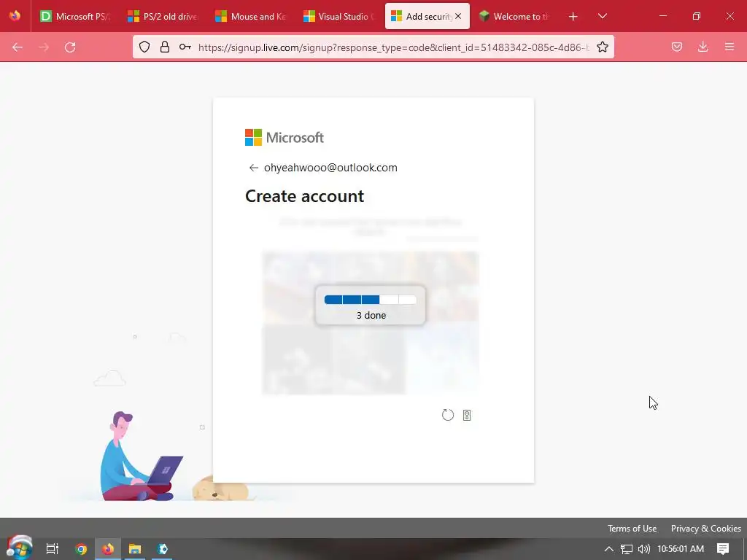Viewport: 747px width, 560px height.
Task: Click the signup.live.com URL in address bar
Action: 393,47
